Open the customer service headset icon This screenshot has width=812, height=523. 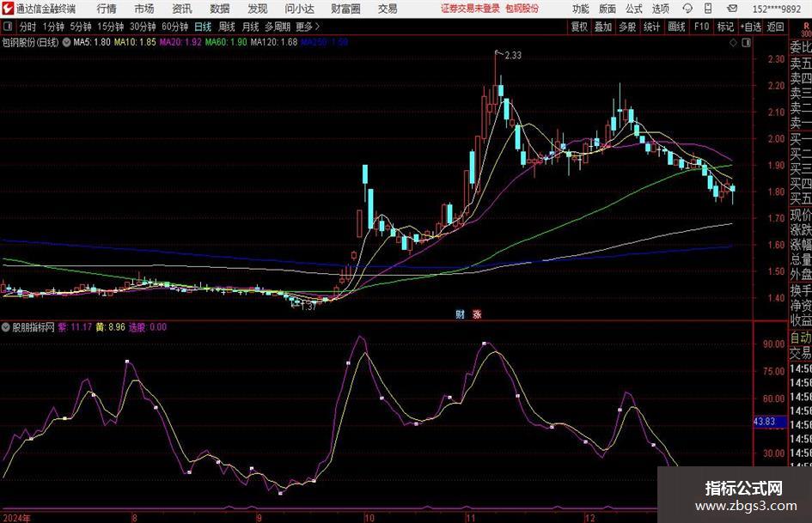(687, 9)
